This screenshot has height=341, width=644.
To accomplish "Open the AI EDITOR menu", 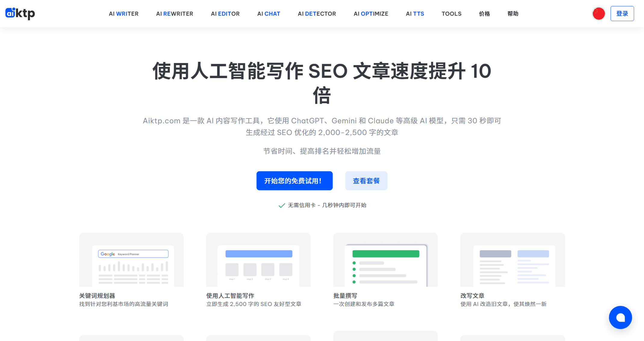I will 225,14.
